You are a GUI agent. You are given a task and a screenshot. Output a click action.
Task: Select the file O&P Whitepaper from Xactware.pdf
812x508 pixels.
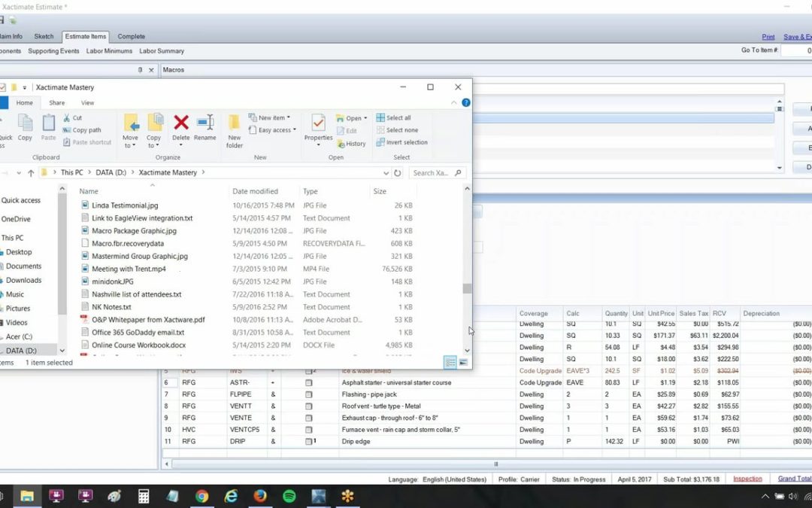click(148, 320)
